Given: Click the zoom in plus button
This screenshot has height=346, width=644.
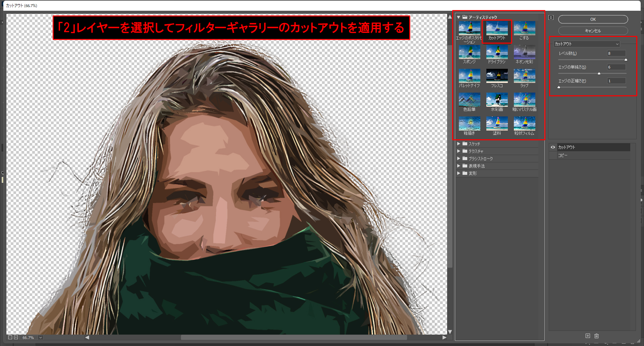Looking at the screenshot, I should point(16,337).
